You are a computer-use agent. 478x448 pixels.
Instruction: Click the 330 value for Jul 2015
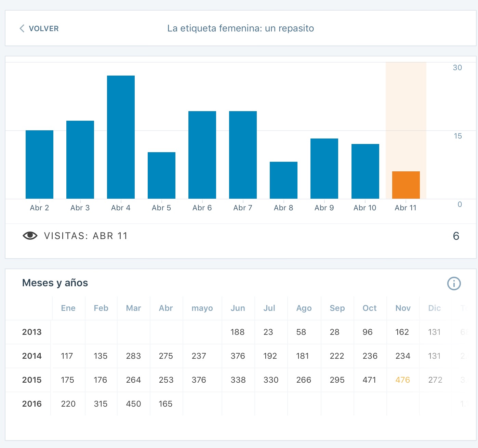(271, 380)
